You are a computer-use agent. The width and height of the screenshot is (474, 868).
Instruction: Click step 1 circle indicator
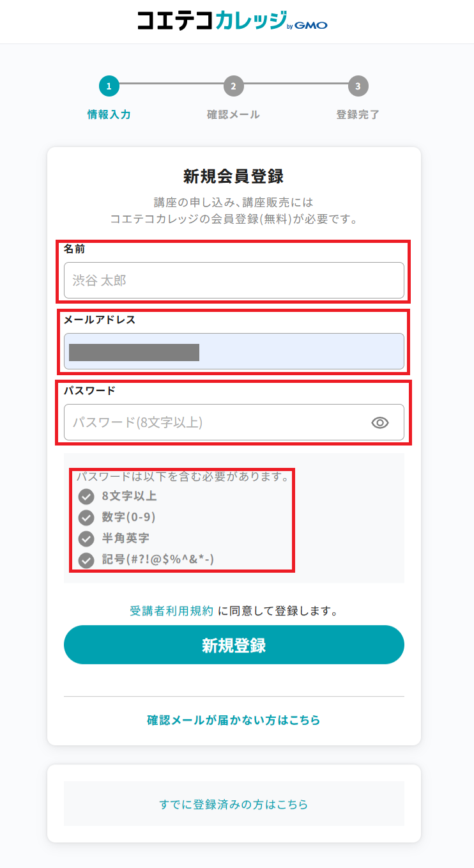pyautogui.click(x=109, y=86)
